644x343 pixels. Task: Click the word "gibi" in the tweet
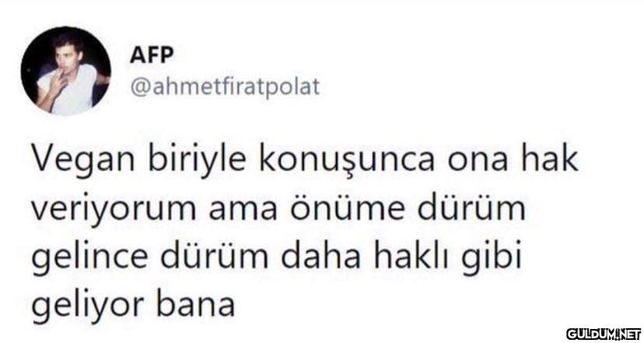[492, 258]
